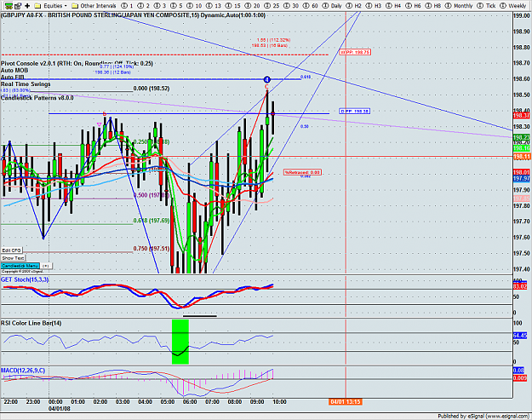Click the orange 198.11 price tag
532x420 pixels.
521,157
